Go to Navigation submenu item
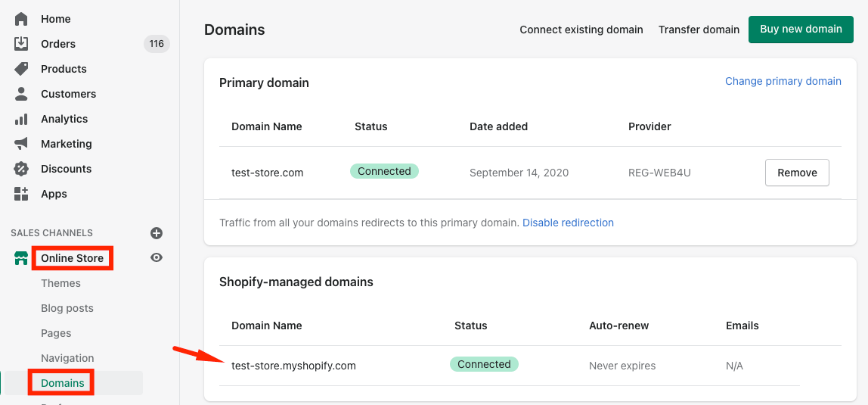868x405 pixels. [67, 358]
